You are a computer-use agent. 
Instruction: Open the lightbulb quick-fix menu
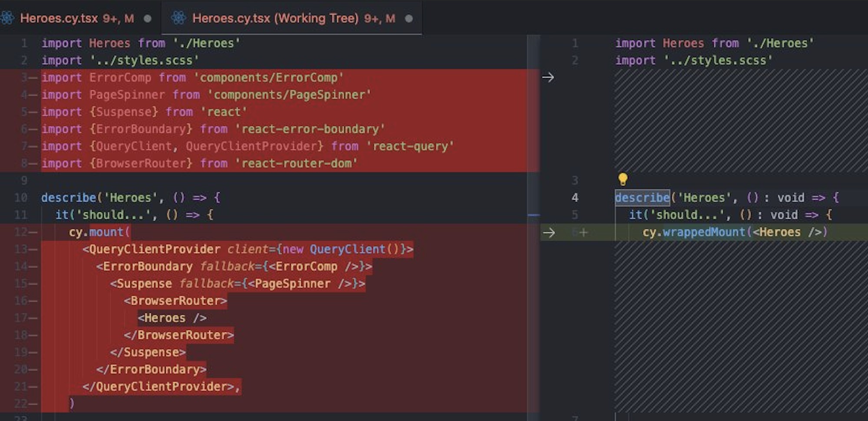coord(623,179)
